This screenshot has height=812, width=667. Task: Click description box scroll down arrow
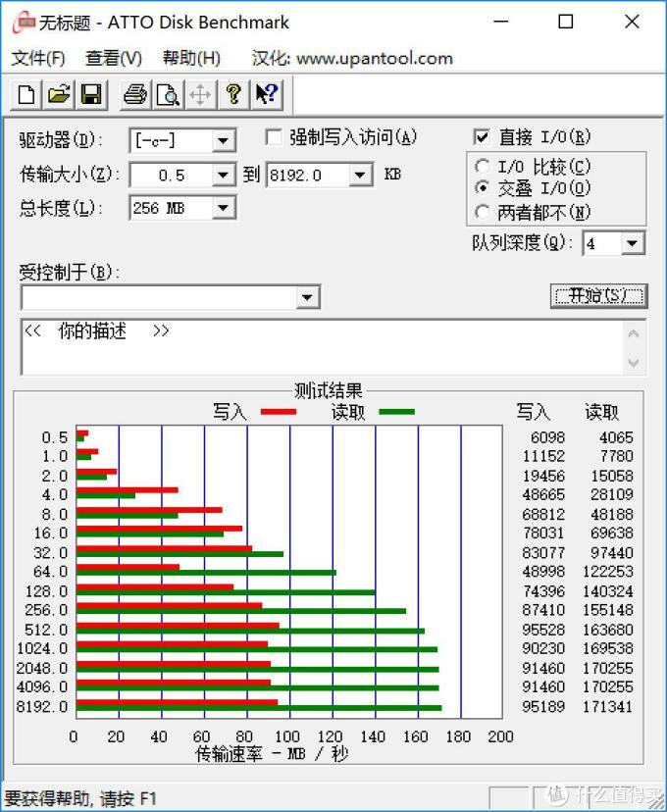(634, 362)
